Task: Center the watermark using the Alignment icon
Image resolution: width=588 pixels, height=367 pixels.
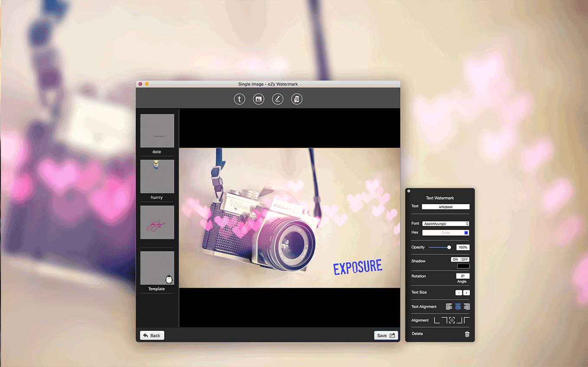Action: (x=452, y=320)
